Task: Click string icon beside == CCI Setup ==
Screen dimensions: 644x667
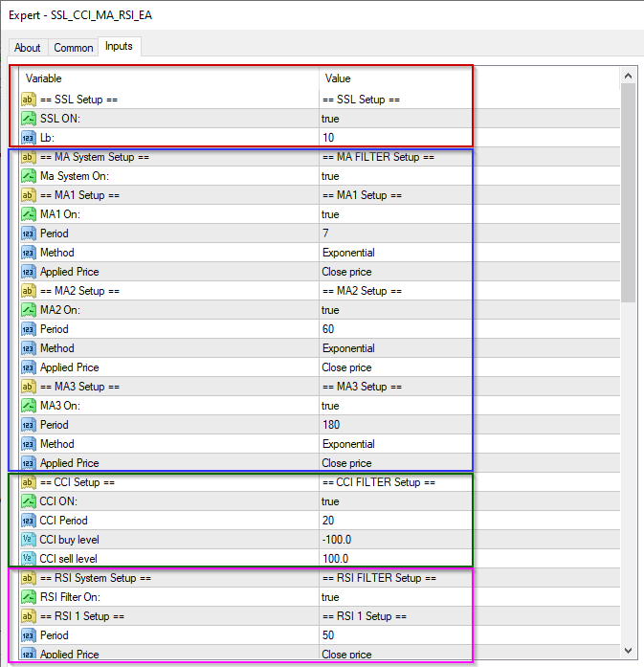Action: point(28,482)
